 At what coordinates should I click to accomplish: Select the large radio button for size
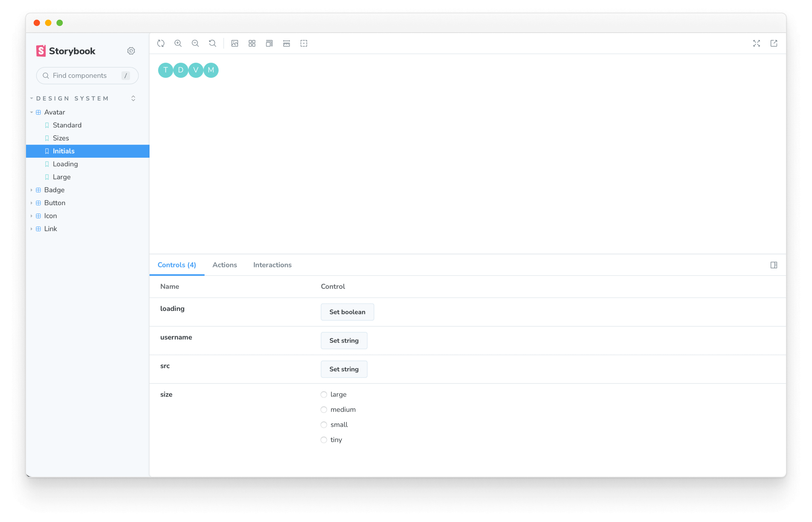(x=324, y=394)
